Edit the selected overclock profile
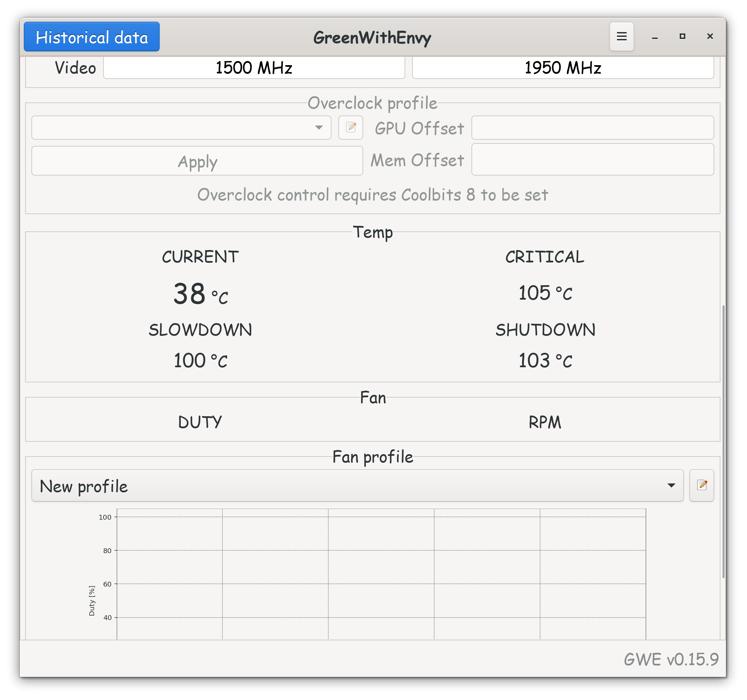The width and height of the screenshot is (747, 700). pyautogui.click(x=351, y=128)
